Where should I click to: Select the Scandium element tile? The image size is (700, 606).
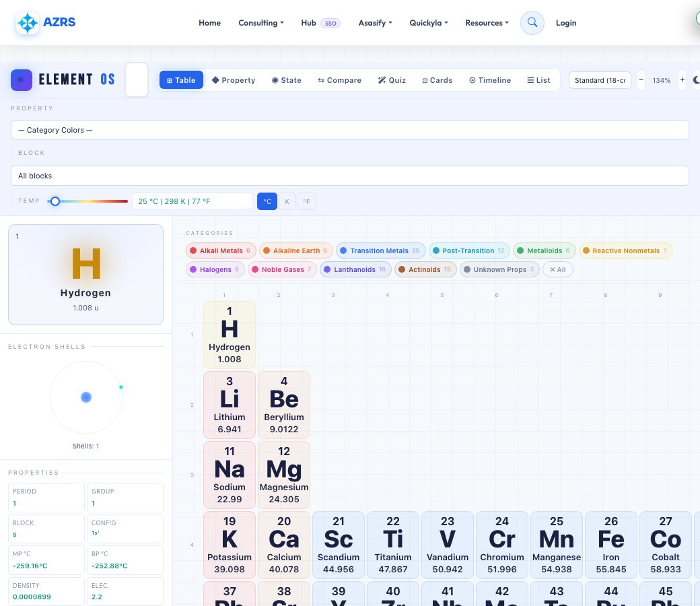tap(339, 545)
